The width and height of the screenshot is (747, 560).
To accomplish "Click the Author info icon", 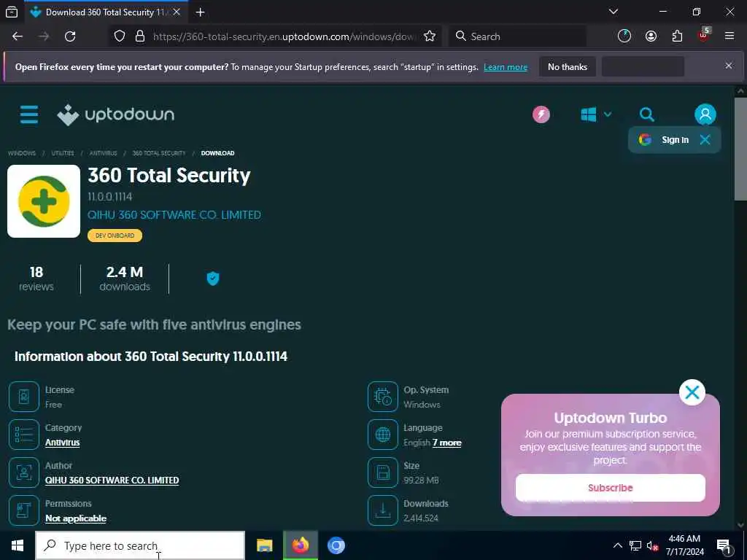I will pos(24,472).
